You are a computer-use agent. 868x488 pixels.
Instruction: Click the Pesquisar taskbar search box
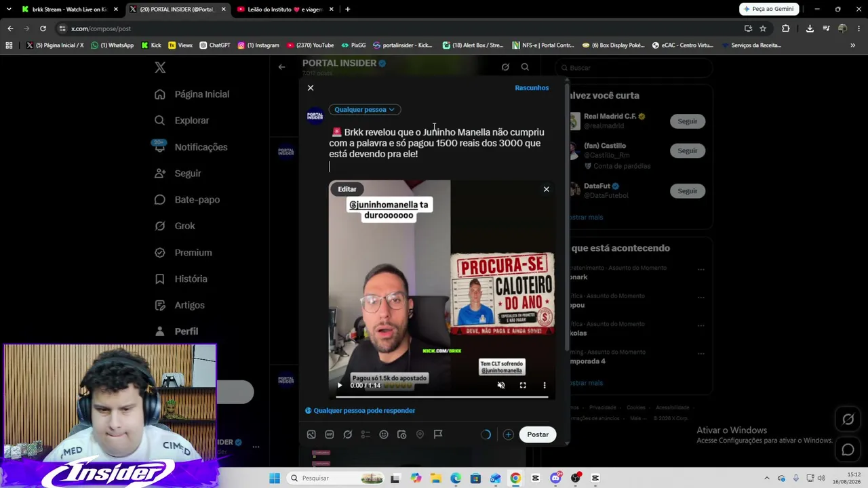click(336, 479)
